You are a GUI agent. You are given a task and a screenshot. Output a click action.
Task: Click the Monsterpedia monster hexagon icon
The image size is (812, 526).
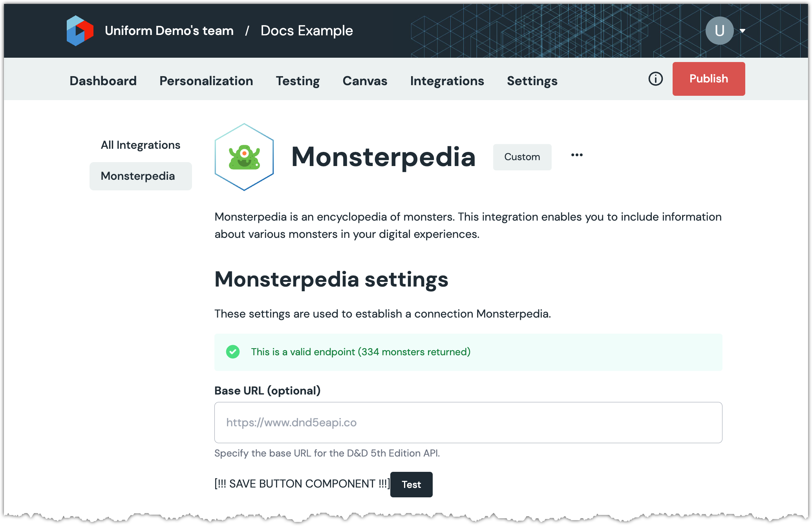click(x=244, y=157)
